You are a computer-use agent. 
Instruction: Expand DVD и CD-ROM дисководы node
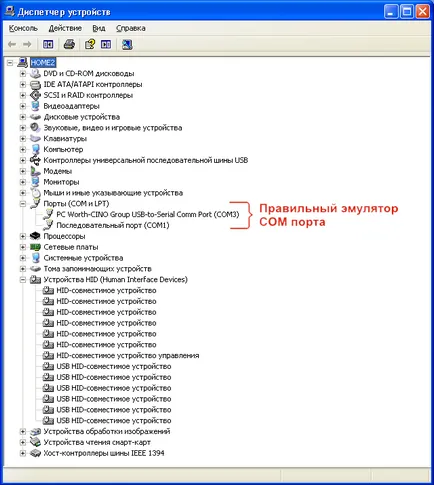[x=23, y=73]
